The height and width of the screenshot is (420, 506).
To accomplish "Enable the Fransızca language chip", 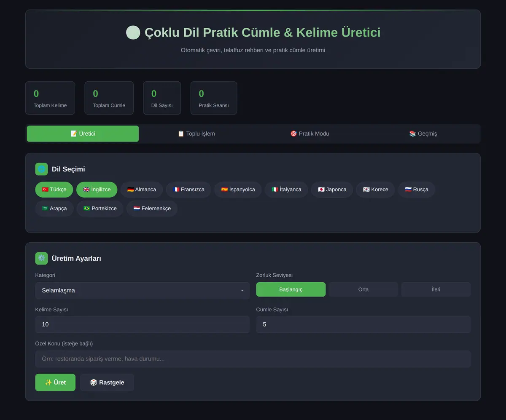I will click(x=188, y=190).
